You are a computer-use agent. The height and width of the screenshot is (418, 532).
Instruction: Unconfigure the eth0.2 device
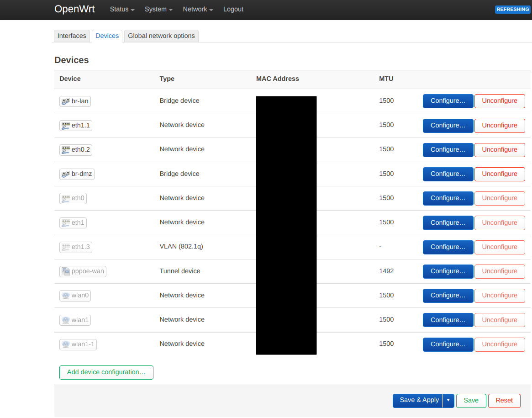pos(500,150)
